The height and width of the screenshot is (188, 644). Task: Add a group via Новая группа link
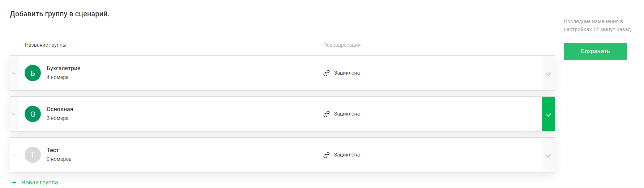(x=39, y=182)
